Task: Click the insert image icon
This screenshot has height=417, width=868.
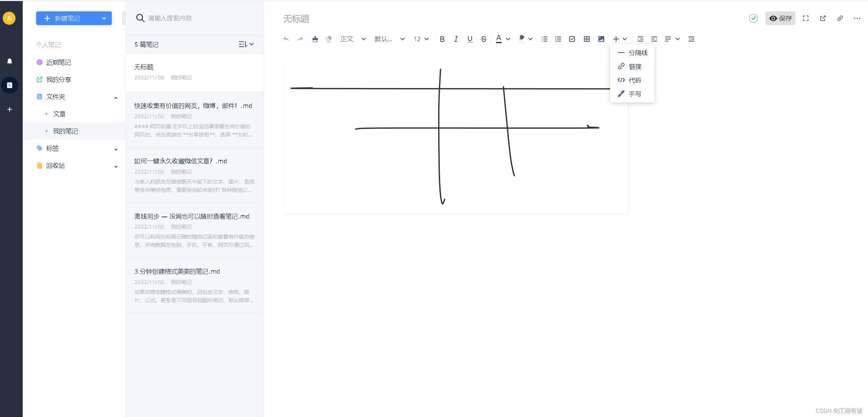Action: [x=601, y=39]
